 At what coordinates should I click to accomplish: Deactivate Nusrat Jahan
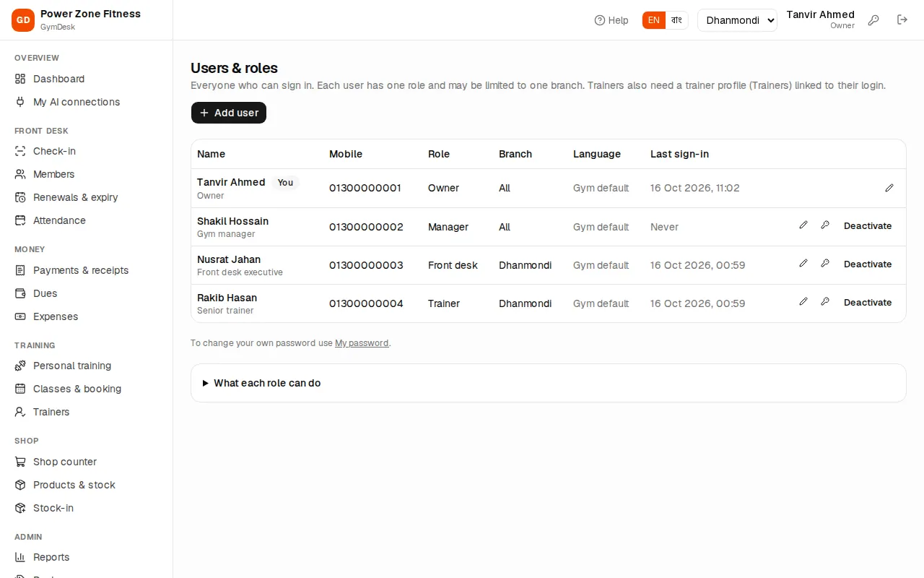[x=868, y=264]
